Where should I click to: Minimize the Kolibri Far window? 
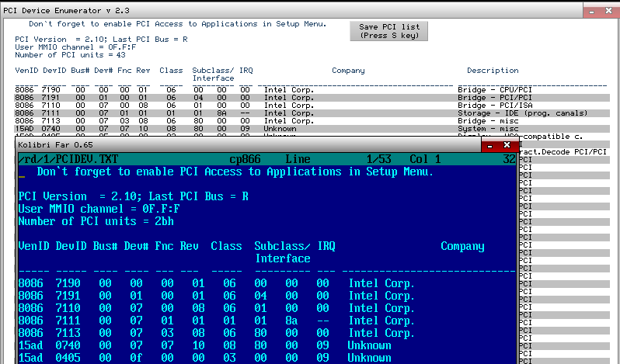click(489, 145)
